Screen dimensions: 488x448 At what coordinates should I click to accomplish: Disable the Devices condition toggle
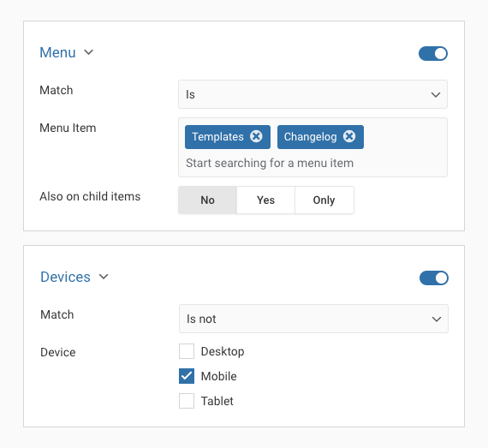click(434, 278)
